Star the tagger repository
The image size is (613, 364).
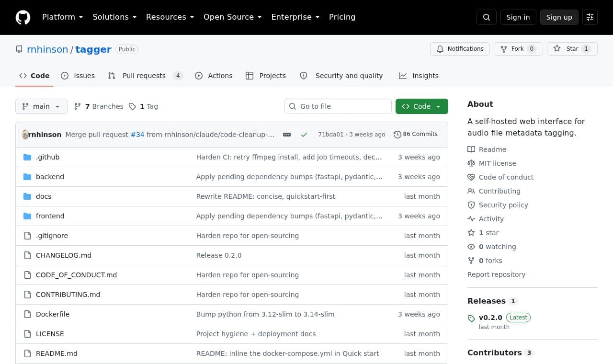click(572, 49)
